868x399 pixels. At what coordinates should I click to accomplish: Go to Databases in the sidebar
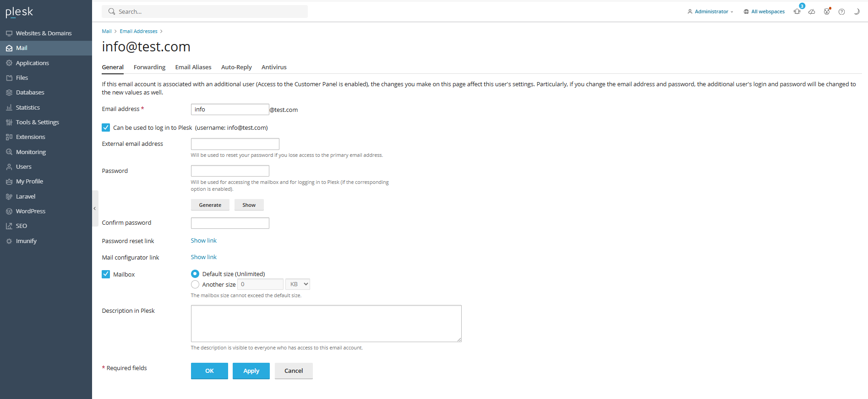coord(30,92)
